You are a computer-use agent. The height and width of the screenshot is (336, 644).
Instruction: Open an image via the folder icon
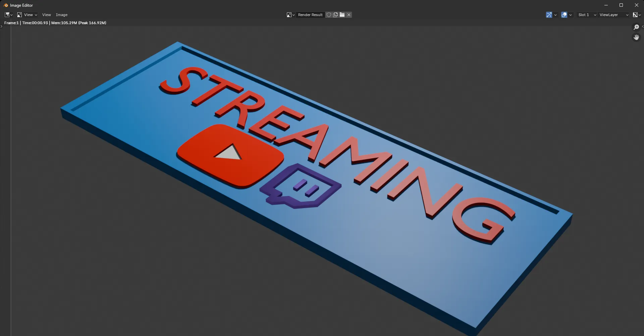pyautogui.click(x=342, y=15)
